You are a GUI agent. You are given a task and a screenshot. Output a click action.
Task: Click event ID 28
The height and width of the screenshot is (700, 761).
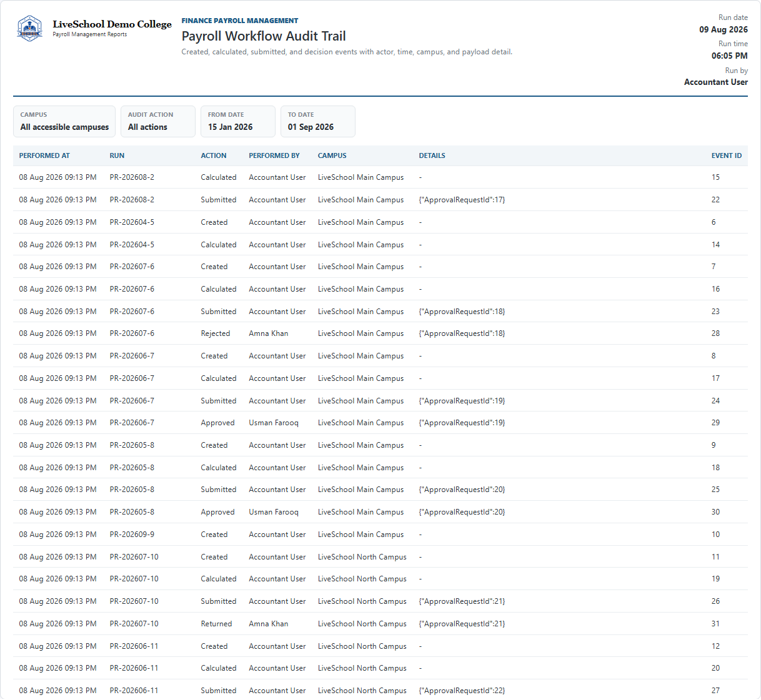(x=715, y=333)
